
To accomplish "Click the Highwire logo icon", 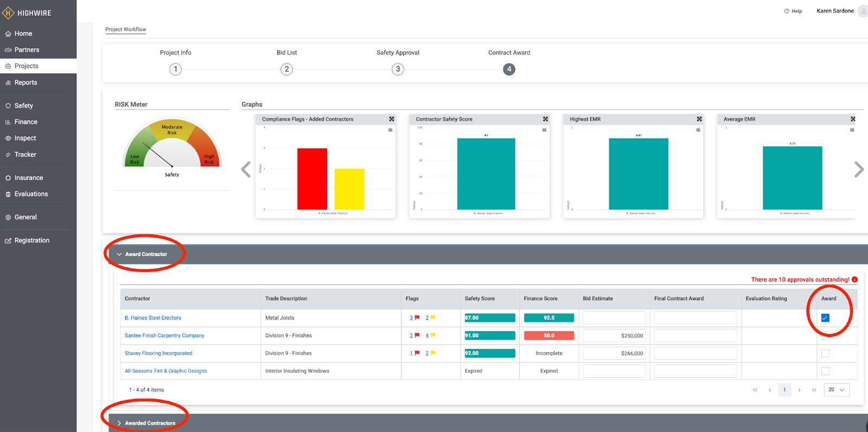I will click(x=8, y=12).
